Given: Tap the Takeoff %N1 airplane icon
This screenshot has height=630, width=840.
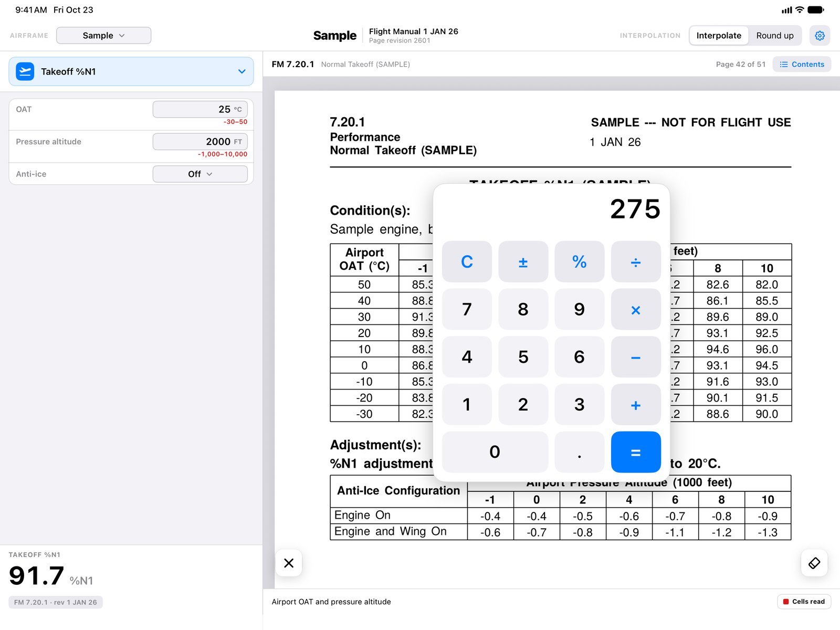Looking at the screenshot, I should [x=25, y=71].
